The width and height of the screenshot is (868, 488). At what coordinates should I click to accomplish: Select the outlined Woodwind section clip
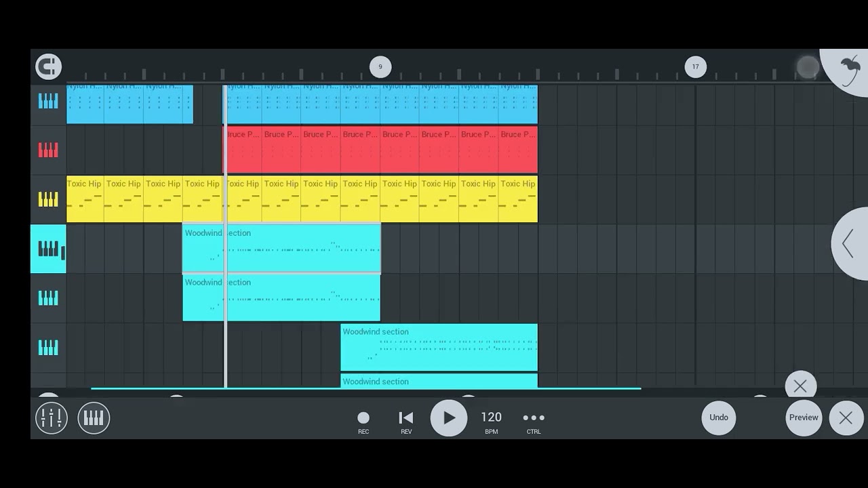[x=281, y=249]
